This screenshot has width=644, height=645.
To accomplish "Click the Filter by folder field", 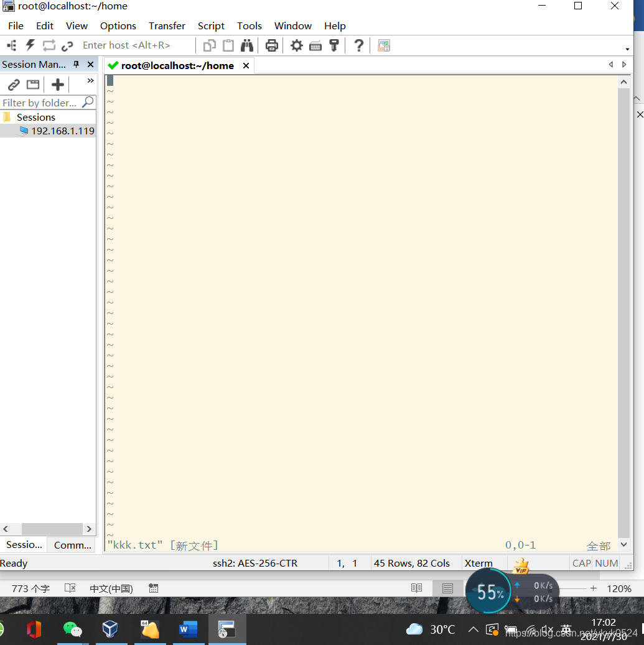I will (x=40, y=103).
